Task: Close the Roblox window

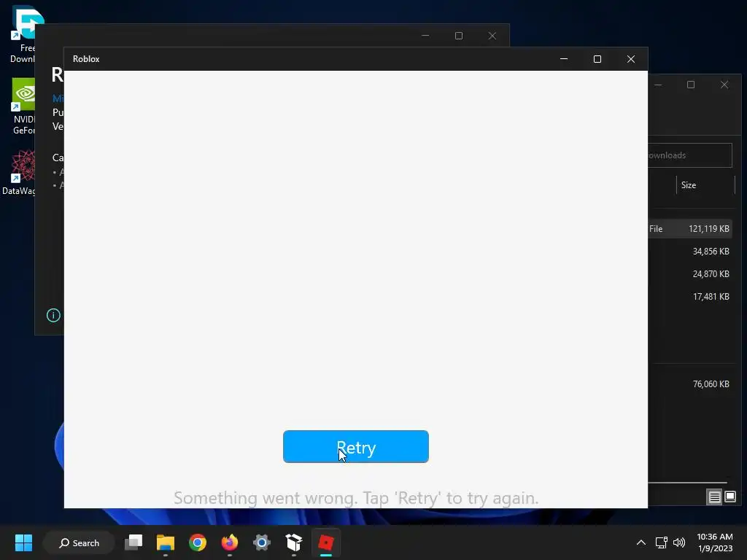Action: point(631,59)
